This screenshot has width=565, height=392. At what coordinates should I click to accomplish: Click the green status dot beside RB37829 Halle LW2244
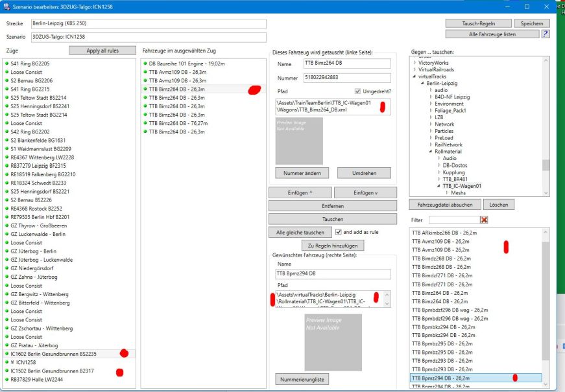point(6,379)
